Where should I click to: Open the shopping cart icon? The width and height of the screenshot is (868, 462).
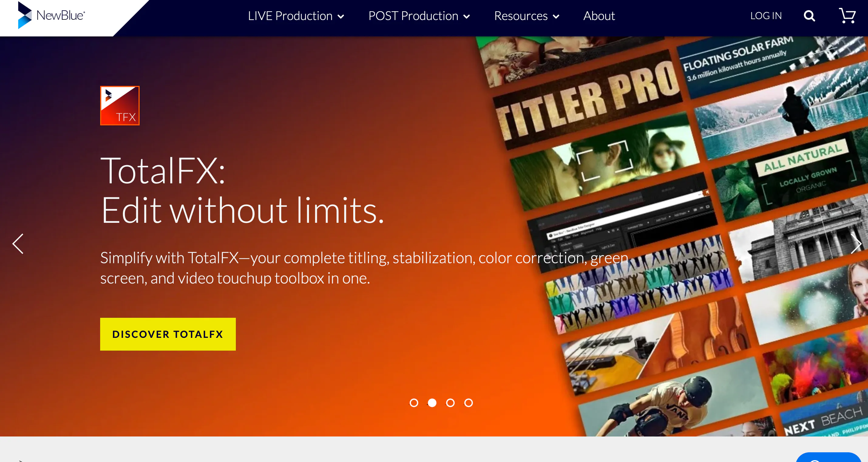(x=847, y=15)
